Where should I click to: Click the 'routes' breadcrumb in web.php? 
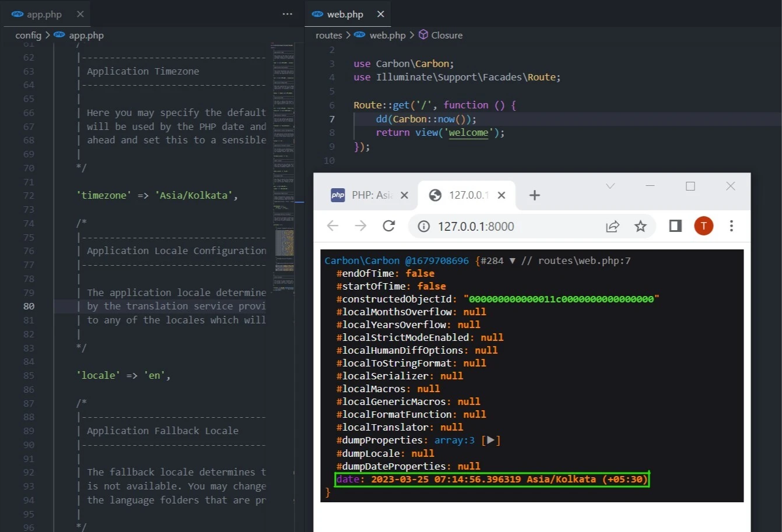point(329,35)
